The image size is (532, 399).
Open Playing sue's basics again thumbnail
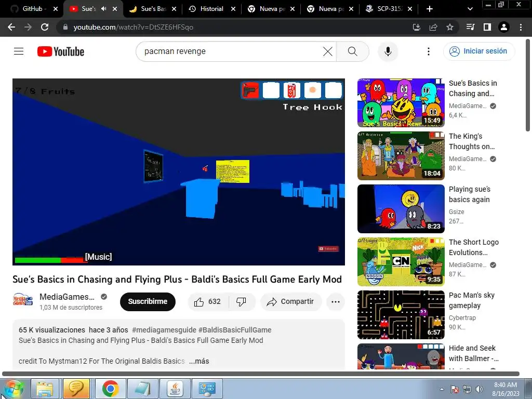401,209
